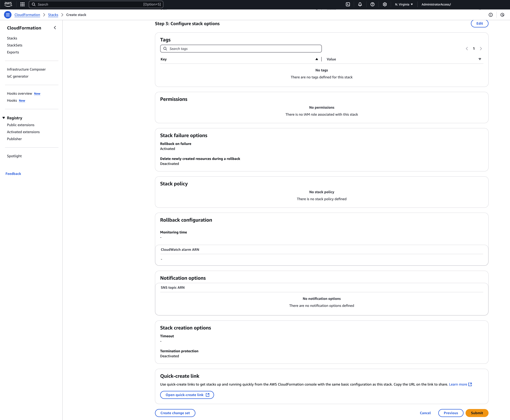Image resolution: width=510 pixels, height=420 pixels.
Task: Click the "CloudWatch alarm ARN" header
Action: (180, 250)
